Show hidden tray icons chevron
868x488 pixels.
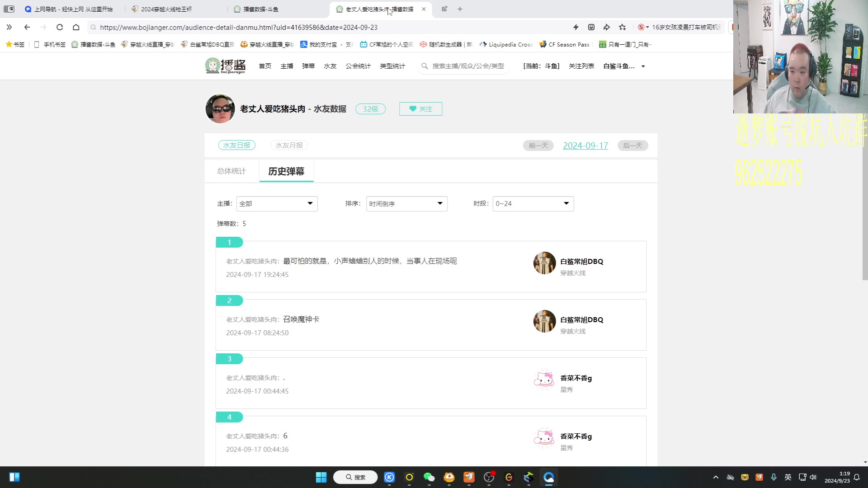click(716, 477)
